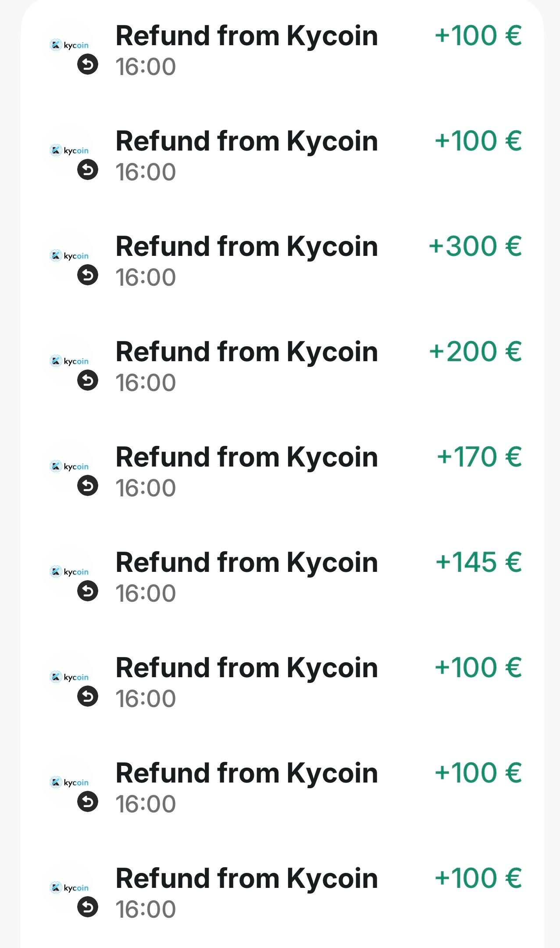Open the Refund from Kycoin title for +145 €
Viewport: 560px width, 948px height.
[246, 562]
